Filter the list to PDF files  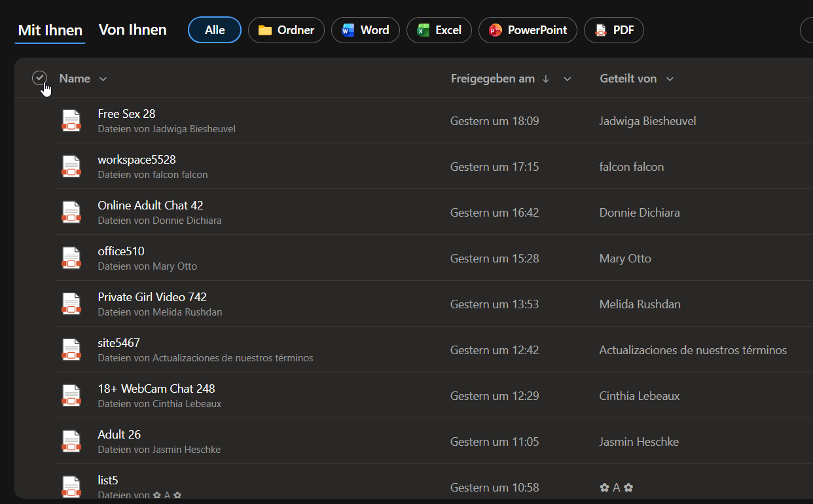click(x=614, y=30)
